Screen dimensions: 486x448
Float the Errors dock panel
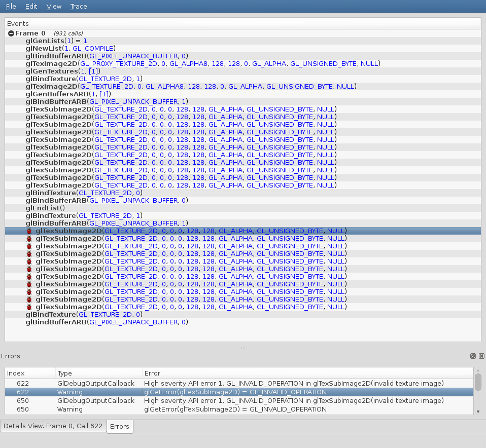pos(473,356)
